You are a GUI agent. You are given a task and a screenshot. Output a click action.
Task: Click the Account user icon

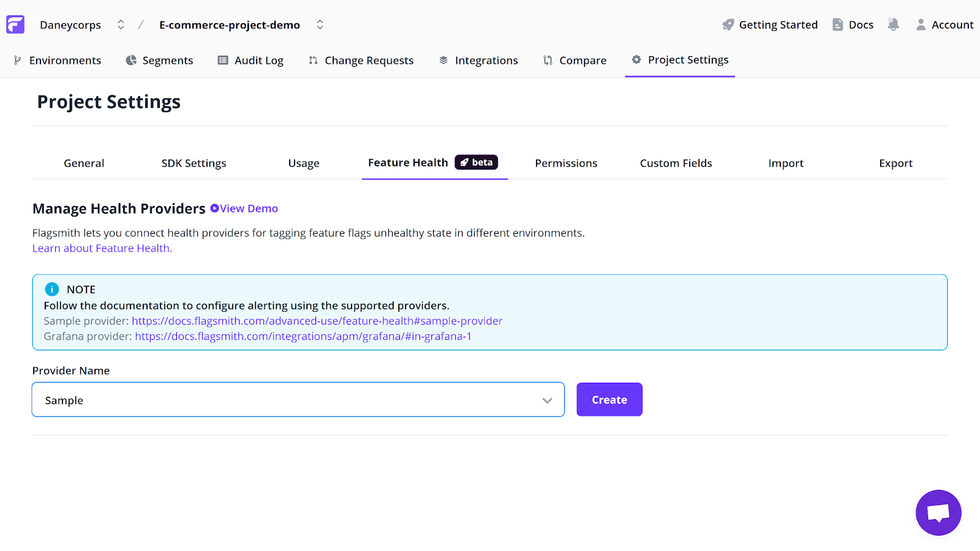pyautogui.click(x=921, y=24)
